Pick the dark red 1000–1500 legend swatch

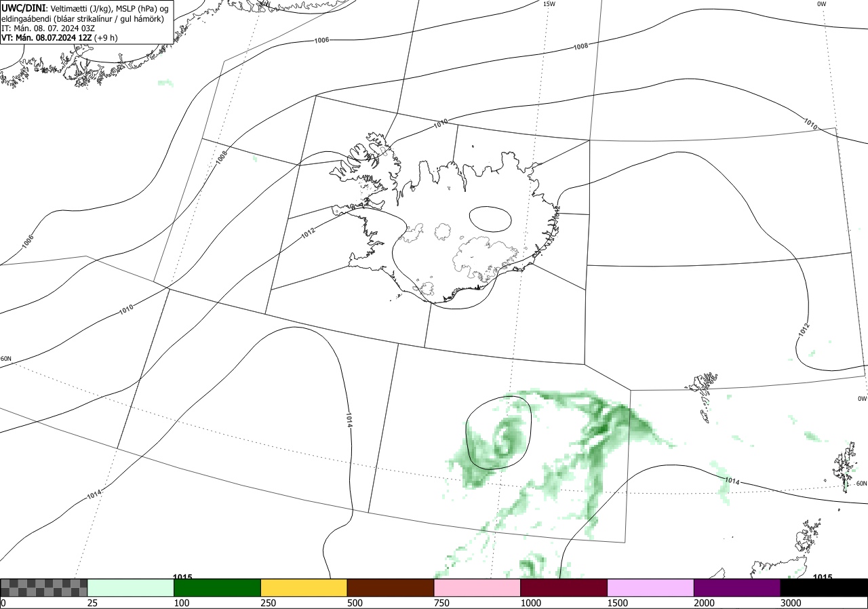pos(564,587)
